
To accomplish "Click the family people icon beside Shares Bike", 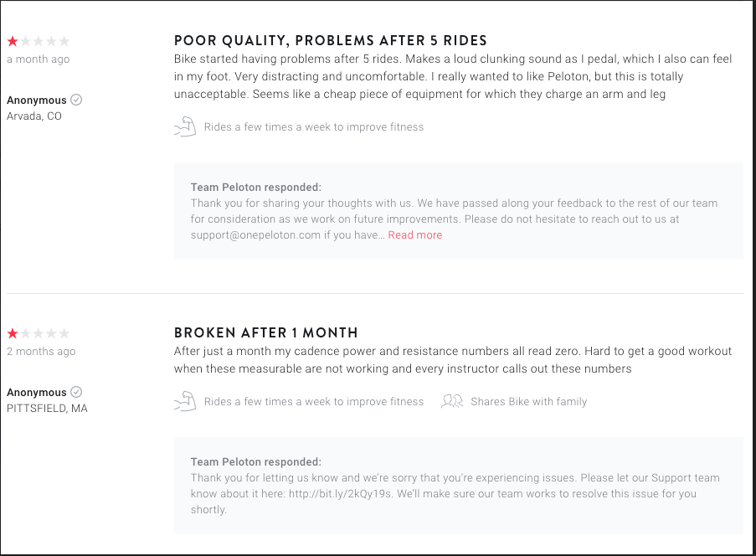I will click(x=452, y=401).
